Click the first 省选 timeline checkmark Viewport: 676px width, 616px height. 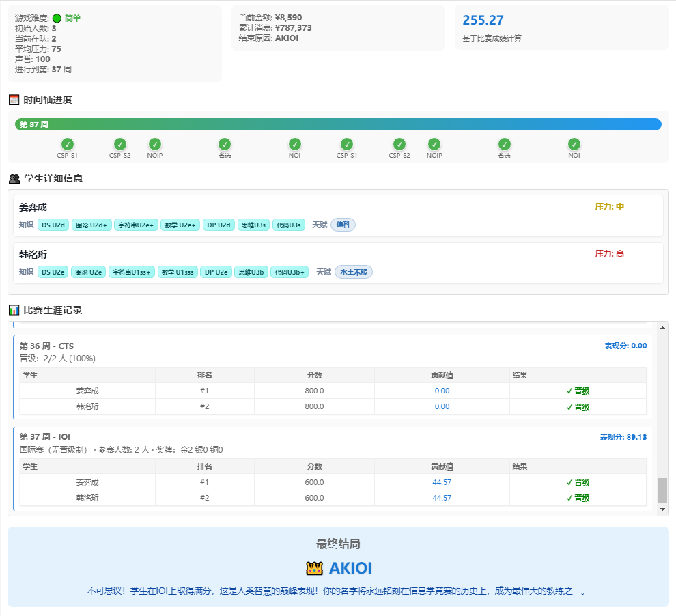pos(225,144)
